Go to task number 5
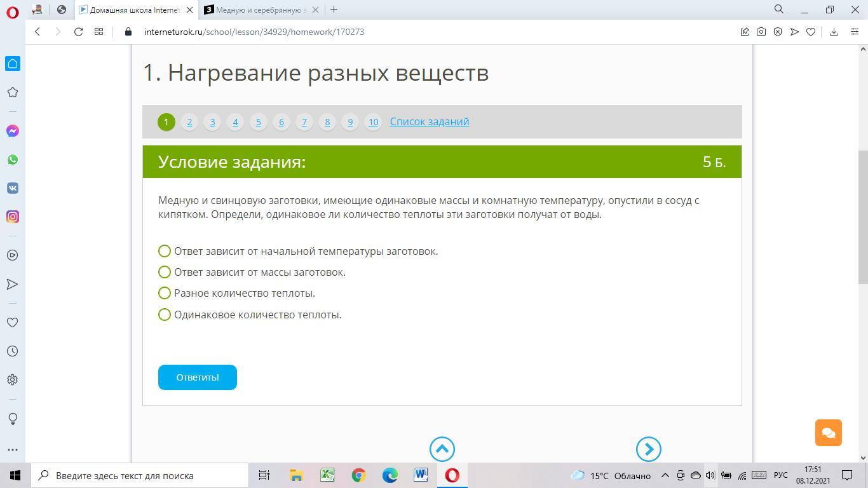Screen dimensions: 868x488 click(x=258, y=122)
